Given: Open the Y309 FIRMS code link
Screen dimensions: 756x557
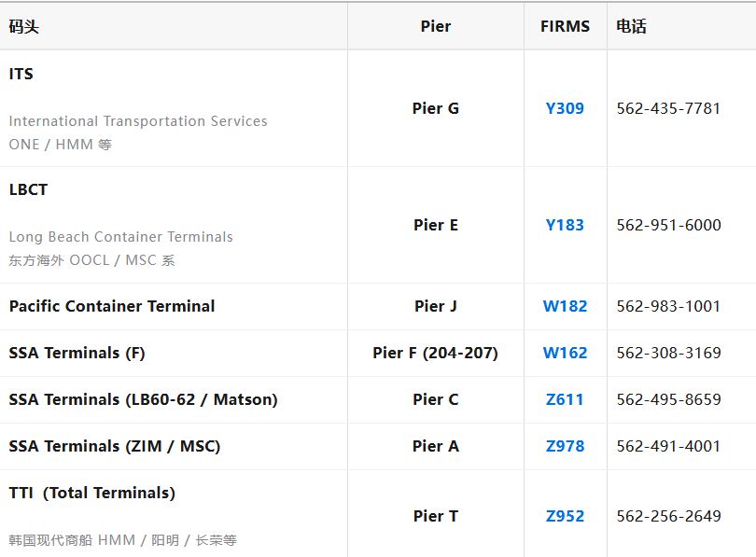Looking at the screenshot, I should click(565, 108).
